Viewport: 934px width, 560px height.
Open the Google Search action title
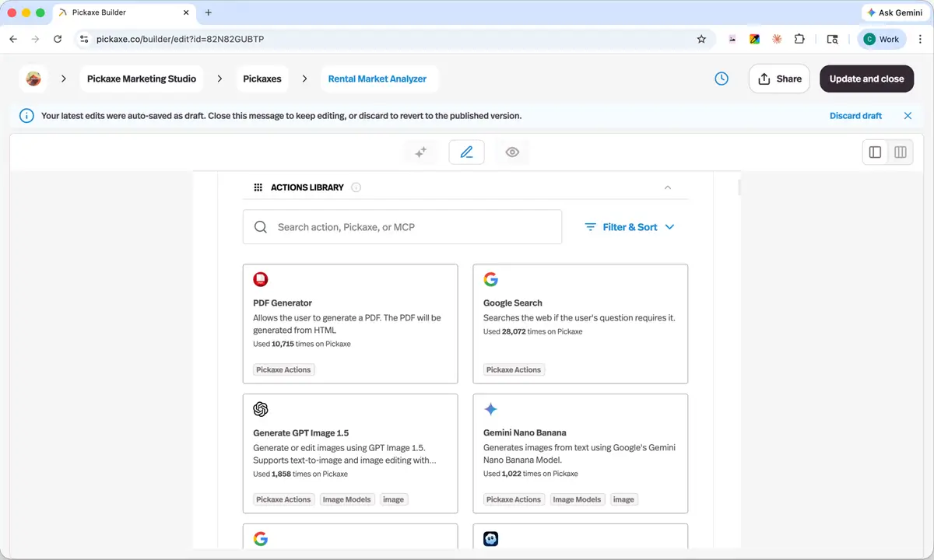click(513, 303)
